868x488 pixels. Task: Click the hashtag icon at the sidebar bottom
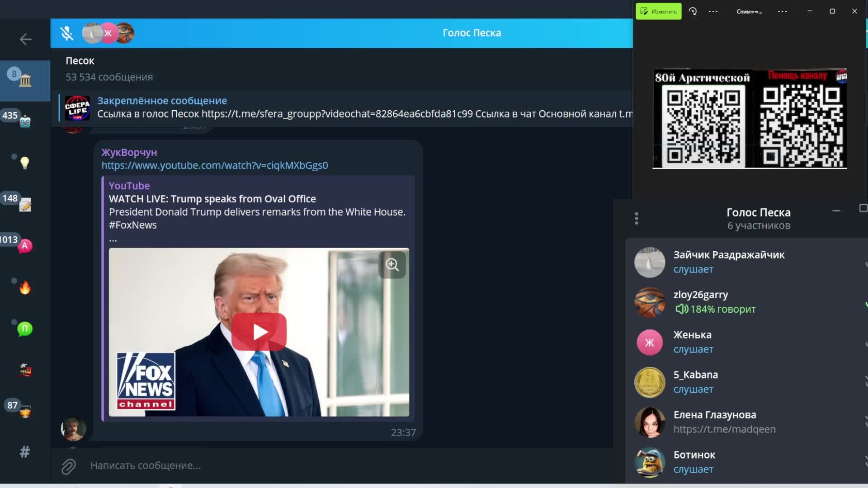pos(25,451)
